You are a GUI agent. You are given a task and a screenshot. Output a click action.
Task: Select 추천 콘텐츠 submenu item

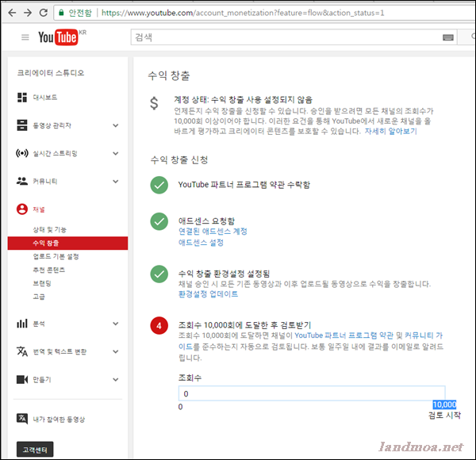click(x=49, y=270)
